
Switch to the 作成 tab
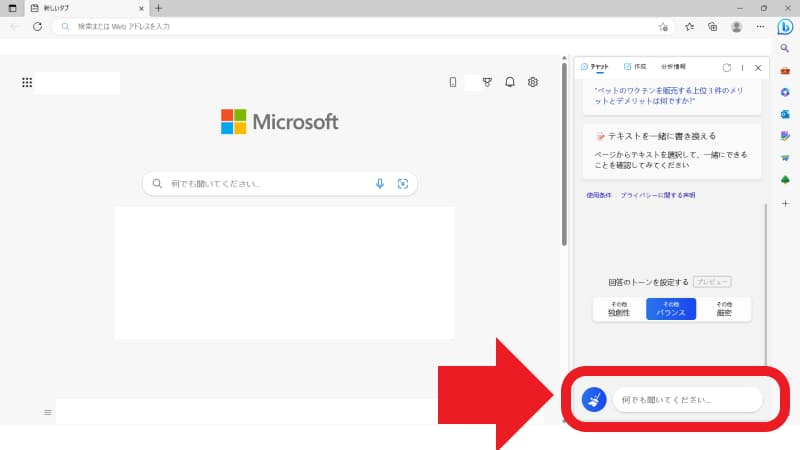click(635, 67)
